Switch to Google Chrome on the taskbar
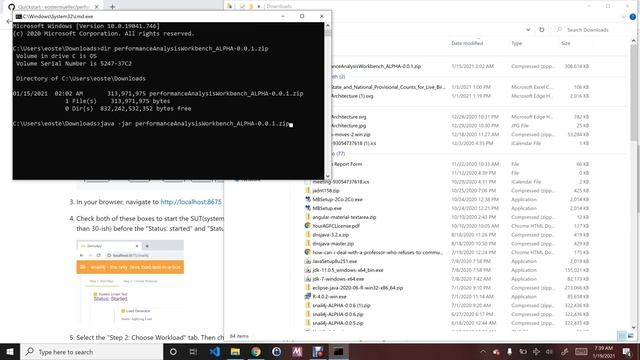 click(256, 351)
